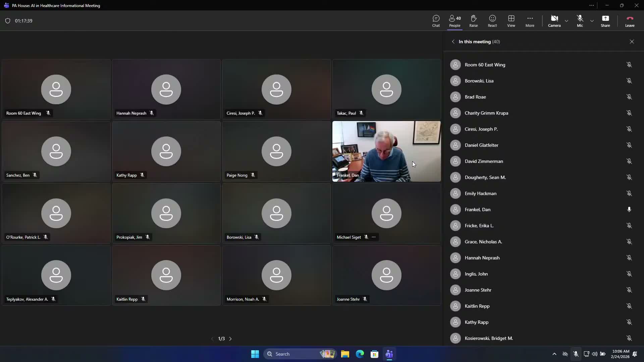Go back from In this meeting

point(453,42)
